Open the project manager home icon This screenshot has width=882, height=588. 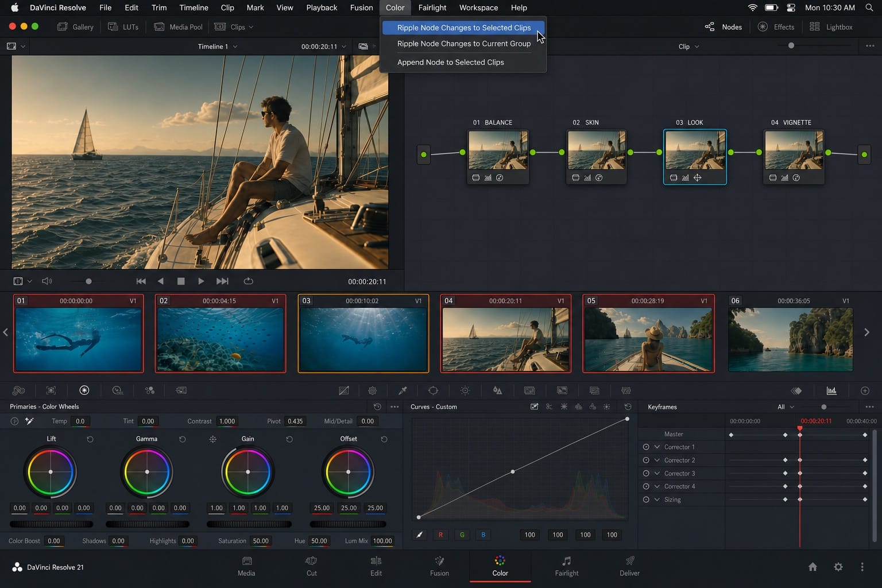(813, 567)
